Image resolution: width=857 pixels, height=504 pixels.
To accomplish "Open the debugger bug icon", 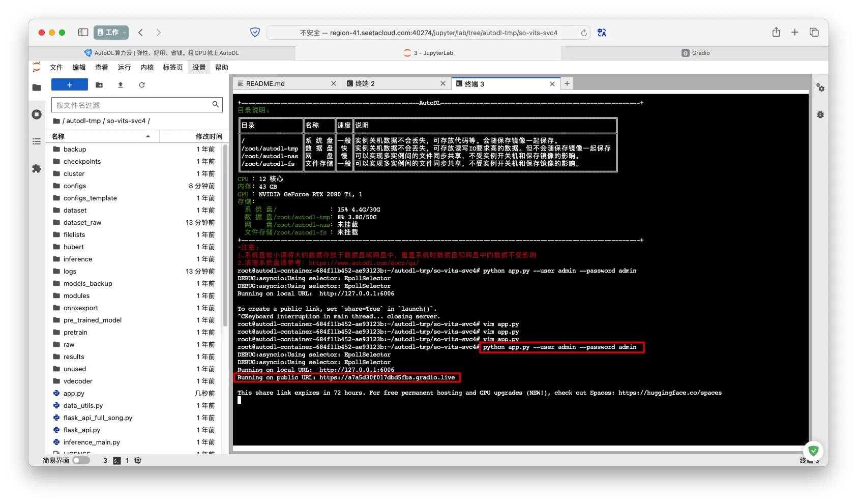I will pos(820,114).
